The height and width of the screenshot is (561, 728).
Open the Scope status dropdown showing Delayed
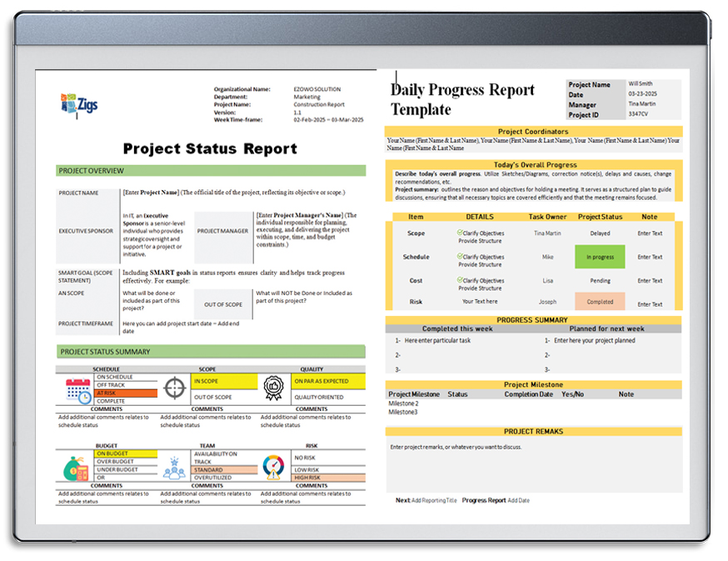pos(600,233)
